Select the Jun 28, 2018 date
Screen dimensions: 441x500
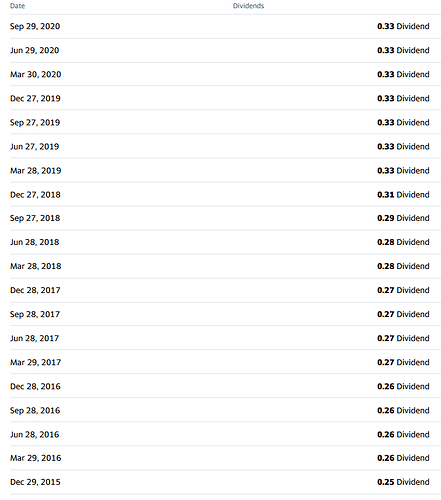(35, 242)
